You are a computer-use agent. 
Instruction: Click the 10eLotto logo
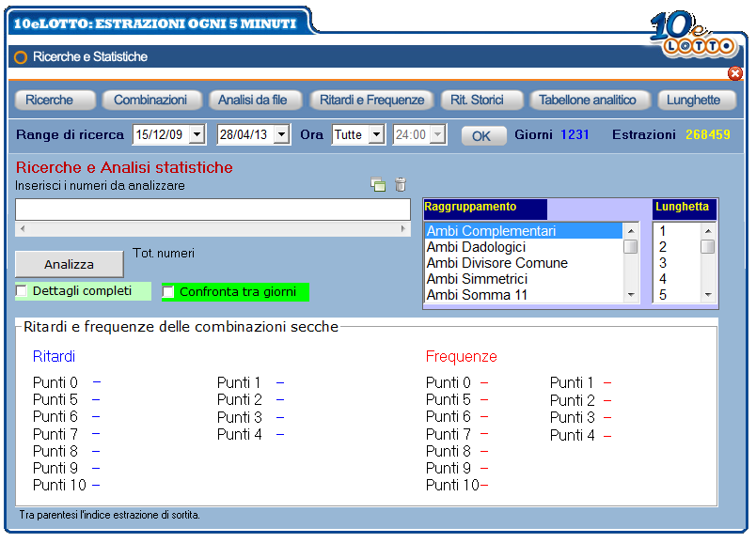click(x=692, y=34)
